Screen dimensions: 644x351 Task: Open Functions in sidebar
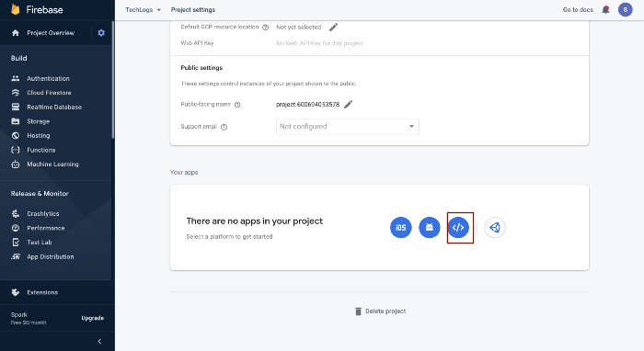(41, 150)
